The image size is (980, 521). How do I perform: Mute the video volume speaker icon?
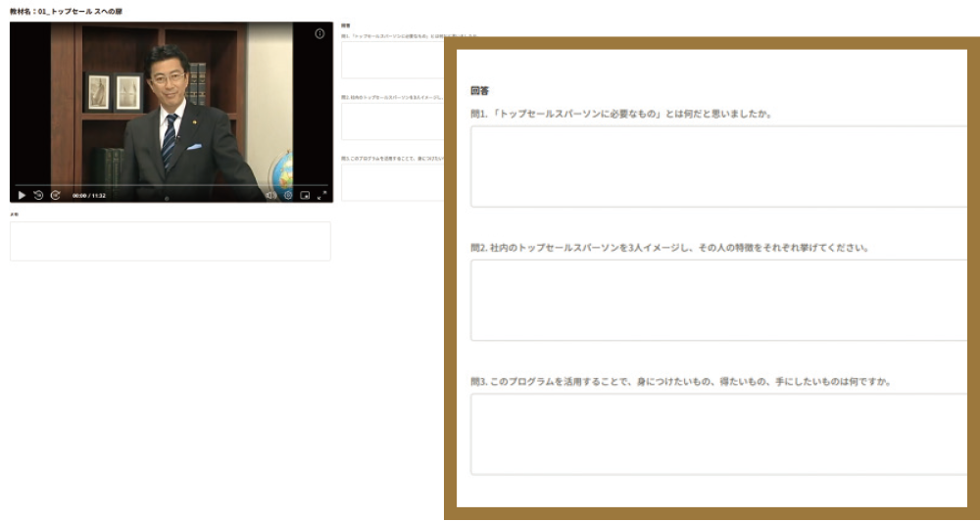(270, 195)
